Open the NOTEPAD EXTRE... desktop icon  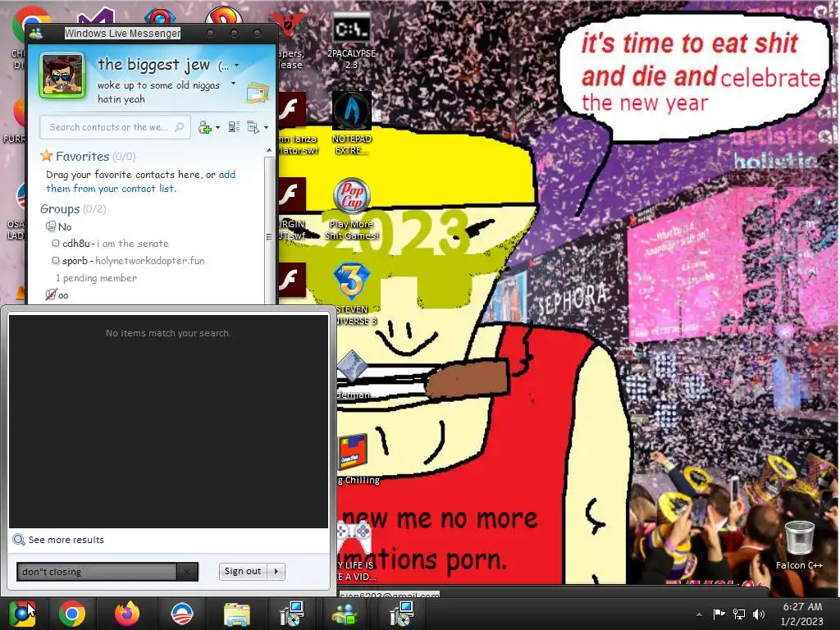(351, 124)
